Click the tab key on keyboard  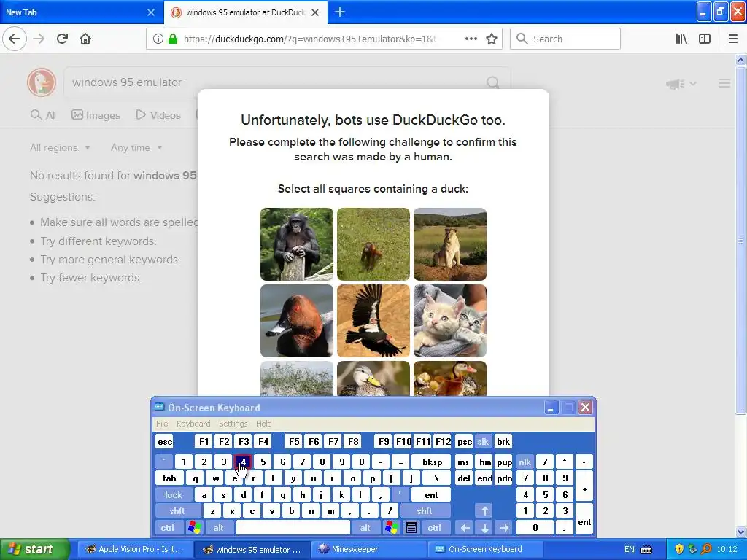click(169, 478)
